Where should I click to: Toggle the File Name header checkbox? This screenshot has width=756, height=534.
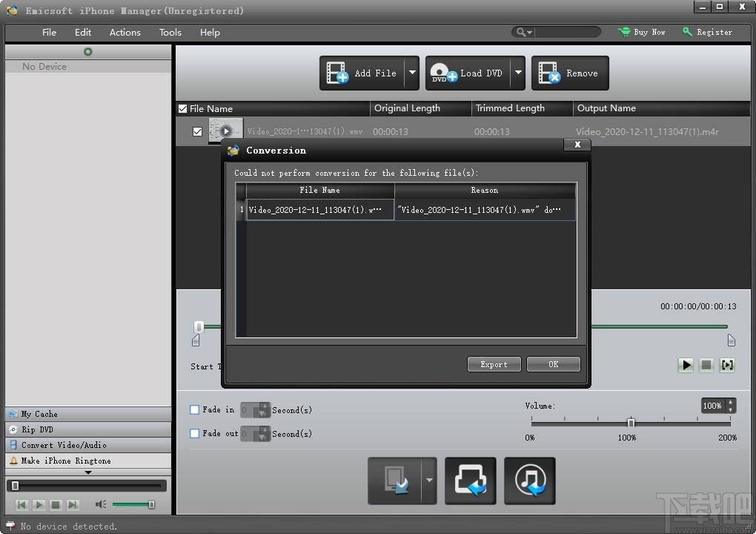coord(183,108)
